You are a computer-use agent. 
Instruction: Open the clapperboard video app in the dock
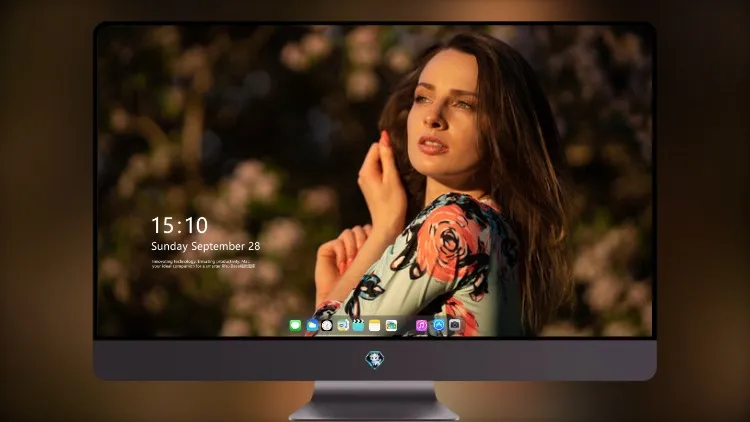pyautogui.click(x=358, y=325)
